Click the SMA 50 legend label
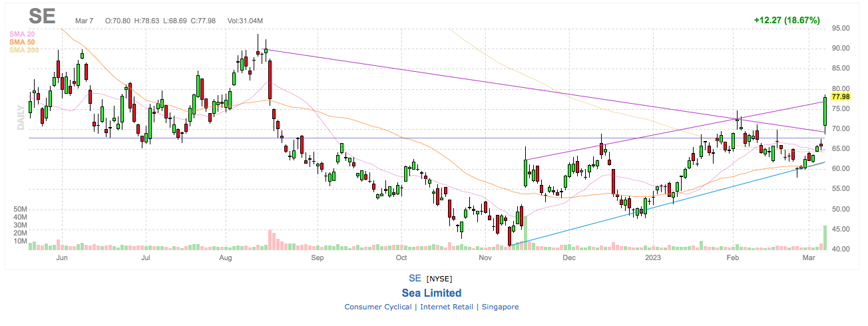This screenshot has width=868, height=326. (22, 42)
